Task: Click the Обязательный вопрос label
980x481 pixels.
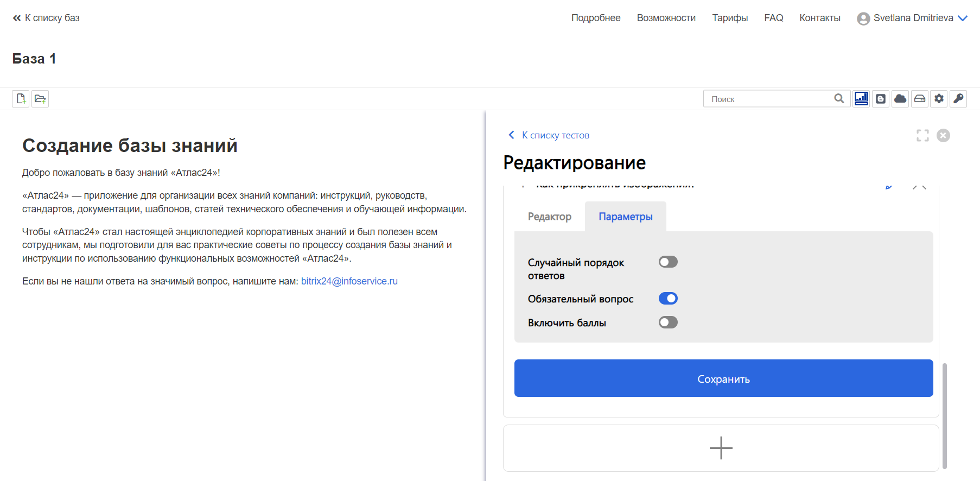Action: point(581,299)
